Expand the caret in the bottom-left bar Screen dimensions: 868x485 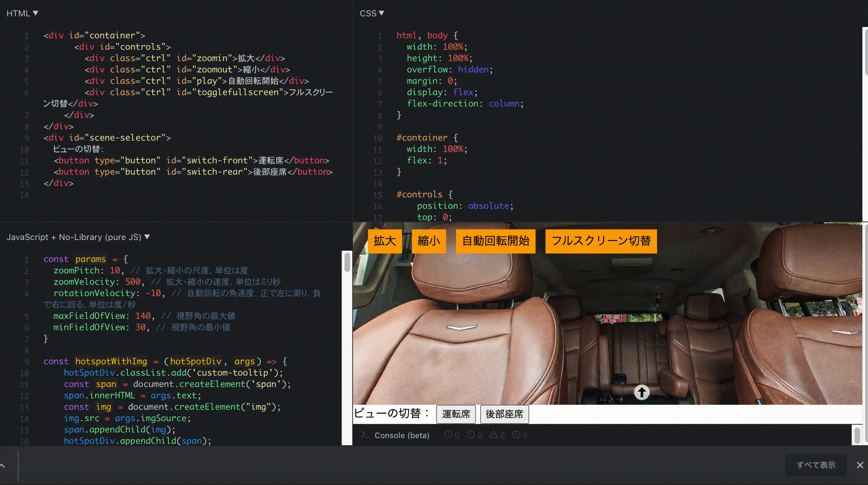(2, 465)
